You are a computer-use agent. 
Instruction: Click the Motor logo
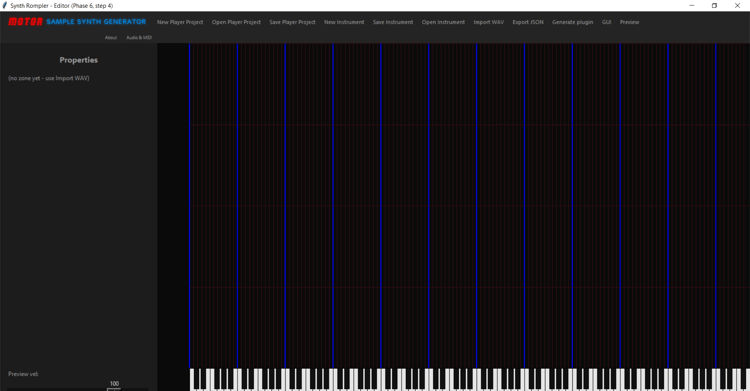[25, 22]
